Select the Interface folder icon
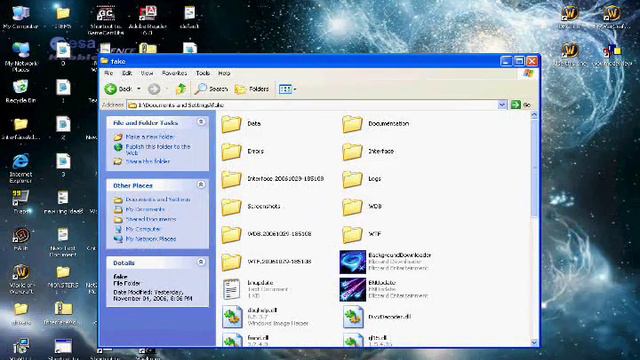 (x=352, y=151)
